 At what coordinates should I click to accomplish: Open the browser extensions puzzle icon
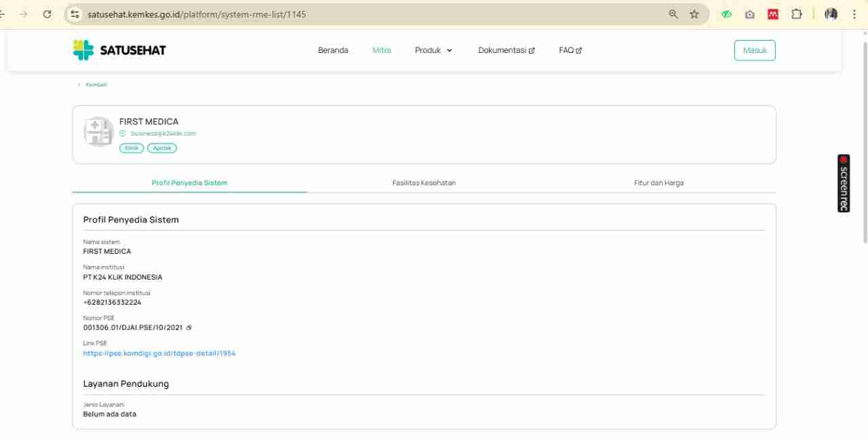point(797,14)
